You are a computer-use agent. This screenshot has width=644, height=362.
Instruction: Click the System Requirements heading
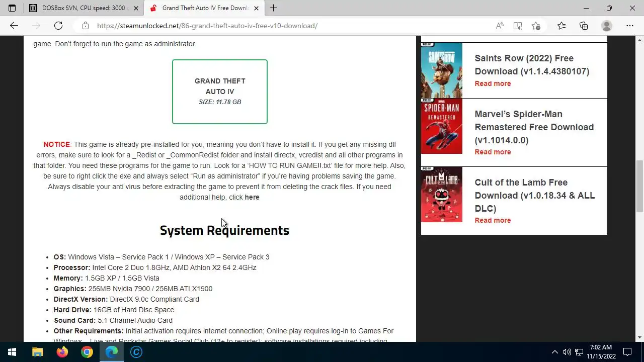(224, 230)
